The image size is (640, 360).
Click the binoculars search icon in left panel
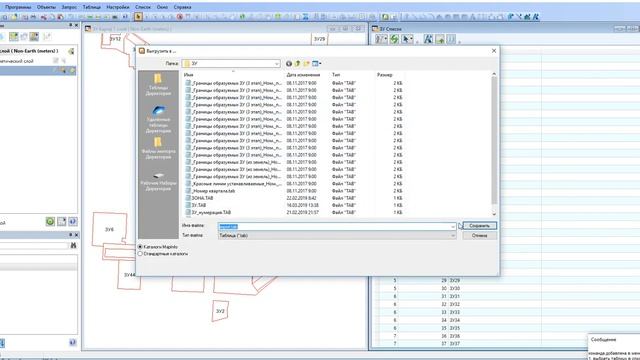point(73,245)
